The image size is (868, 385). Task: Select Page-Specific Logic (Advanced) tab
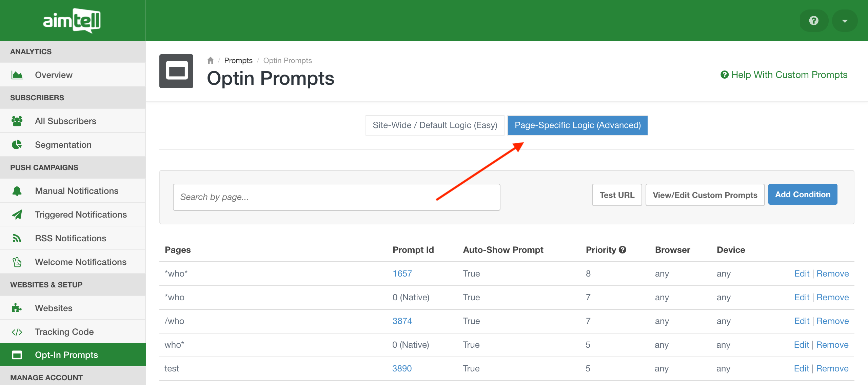577,125
